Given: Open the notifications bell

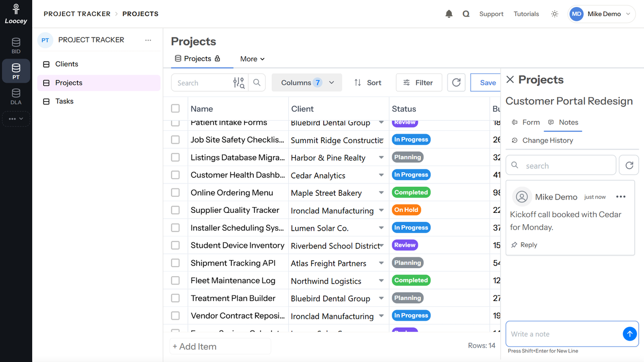Looking at the screenshot, I should (x=449, y=14).
